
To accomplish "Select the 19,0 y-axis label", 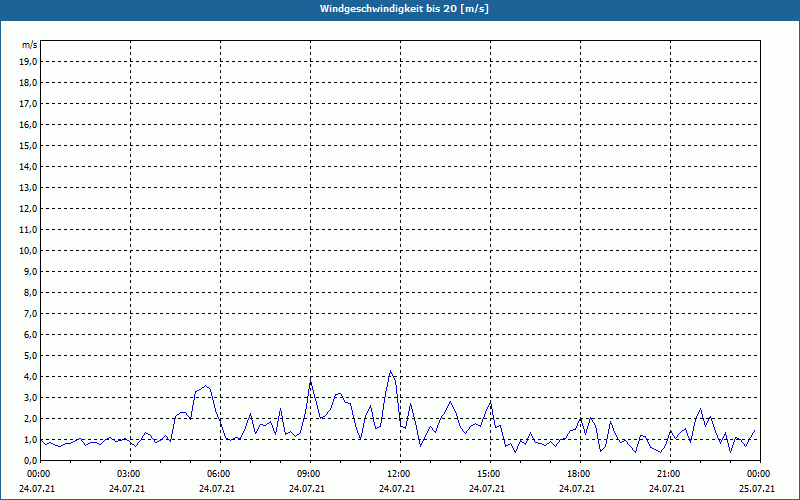I will pos(29,62).
